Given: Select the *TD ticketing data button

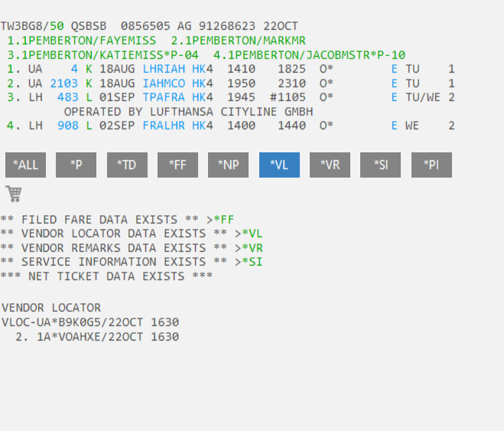Looking at the screenshot, I should (x=127, y=165).
